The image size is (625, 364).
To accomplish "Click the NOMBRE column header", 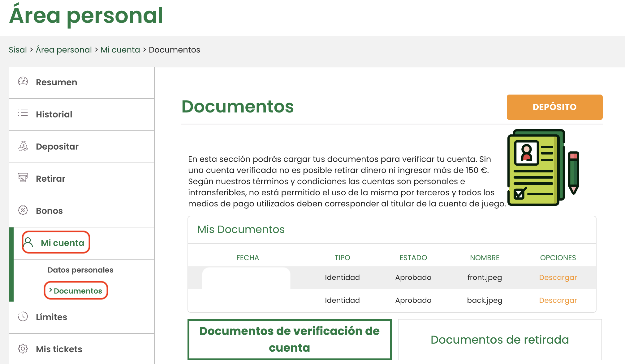I will pos(485,258).
